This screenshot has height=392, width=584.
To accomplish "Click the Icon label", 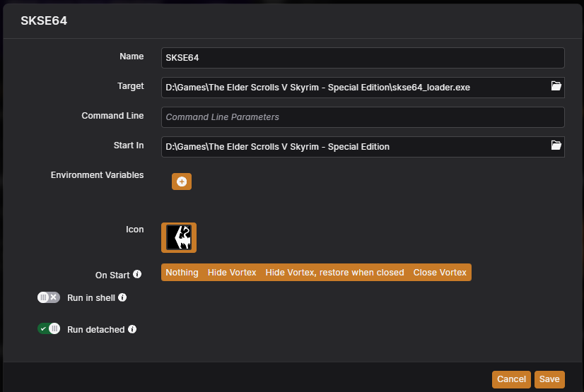I will coord(135,230).
